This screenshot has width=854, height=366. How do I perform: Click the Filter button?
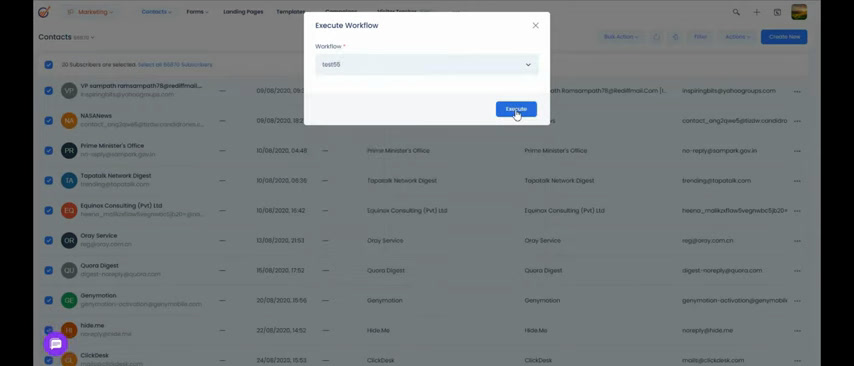coord(700,37)
